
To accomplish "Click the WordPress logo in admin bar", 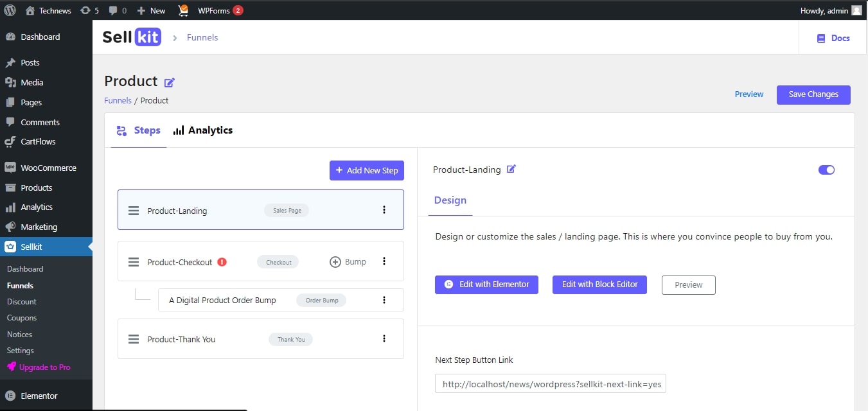I will [10, 10].
